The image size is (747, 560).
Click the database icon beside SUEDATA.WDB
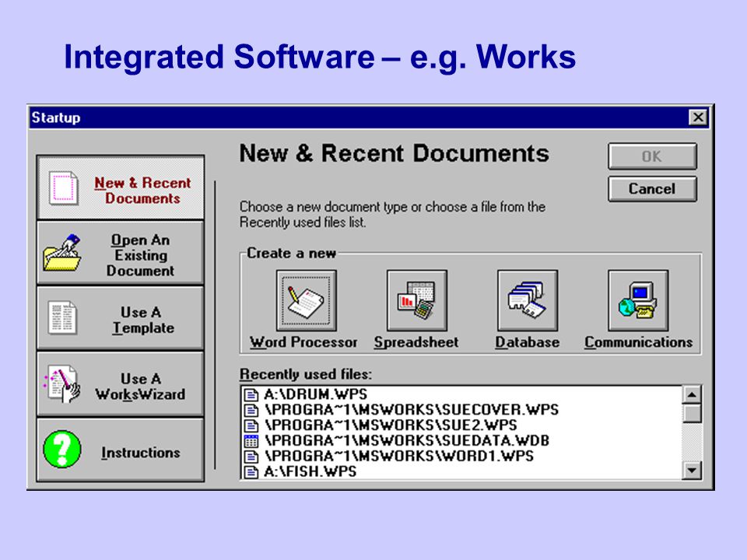pyautogui.click(x=251, y=441)
